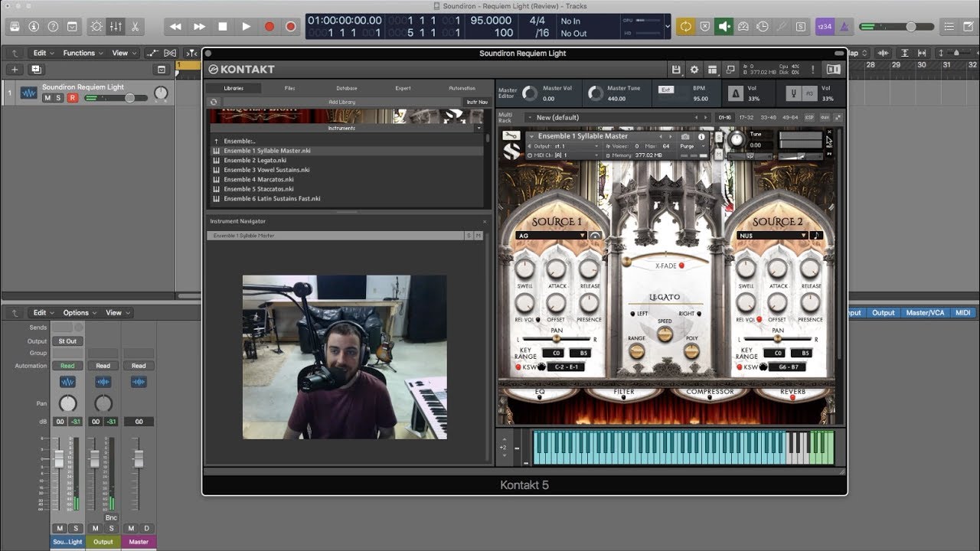The image size is (980, 551).
Task: Select the Automation tab in Kontakt browser
Action: (462, 88)
